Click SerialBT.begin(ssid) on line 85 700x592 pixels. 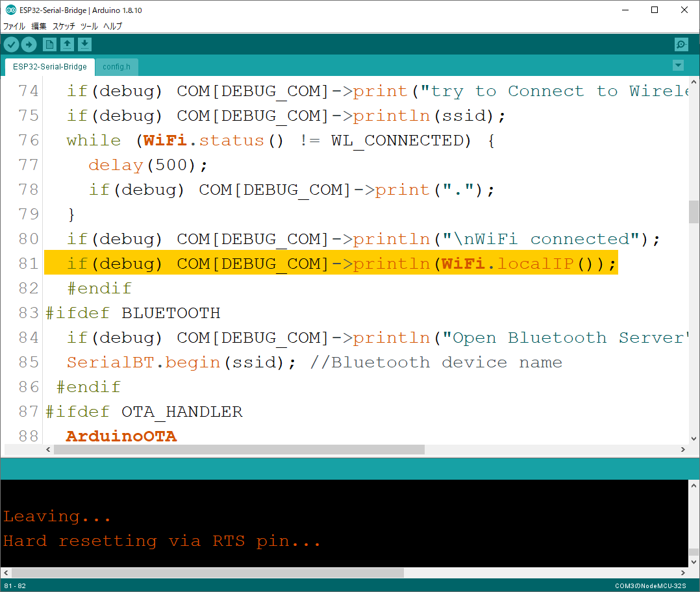pos(181,363)
